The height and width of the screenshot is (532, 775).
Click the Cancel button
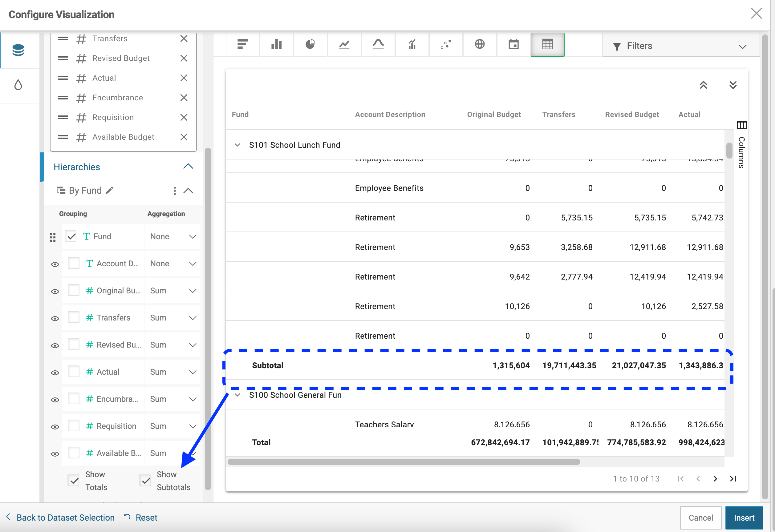coord(701,518)
